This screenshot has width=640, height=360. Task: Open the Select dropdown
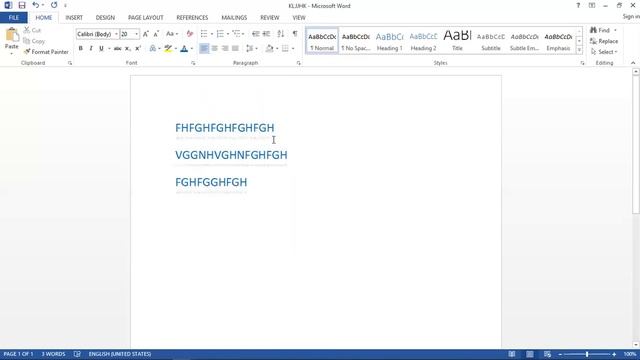(x=604, y=52)
